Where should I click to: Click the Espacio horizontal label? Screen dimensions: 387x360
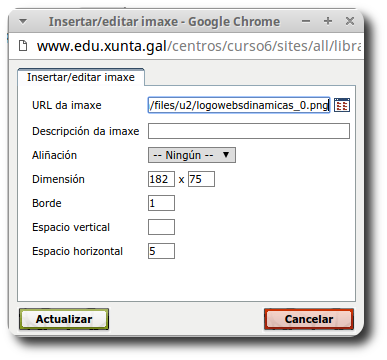(77, 251)
